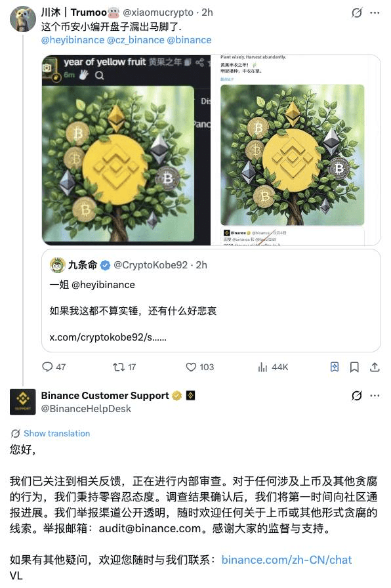
Task: Open the @cz_binance mention link
Action: click(x=136, y=40)
